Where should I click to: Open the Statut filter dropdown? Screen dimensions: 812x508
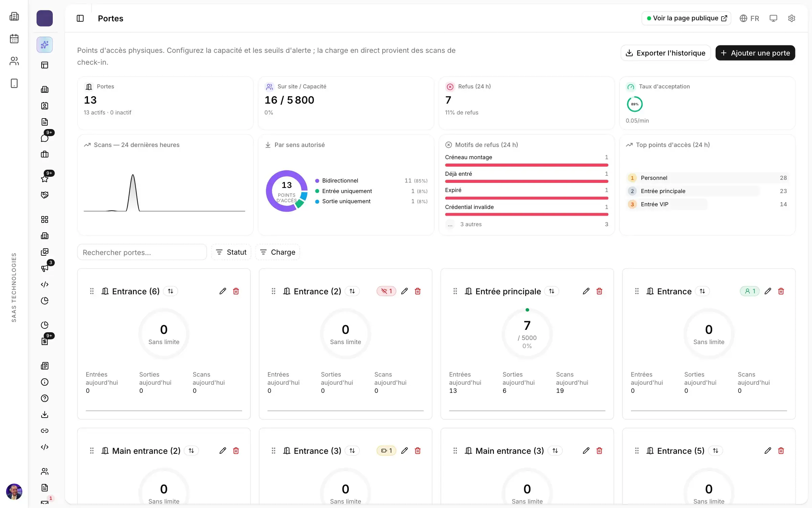231,252
